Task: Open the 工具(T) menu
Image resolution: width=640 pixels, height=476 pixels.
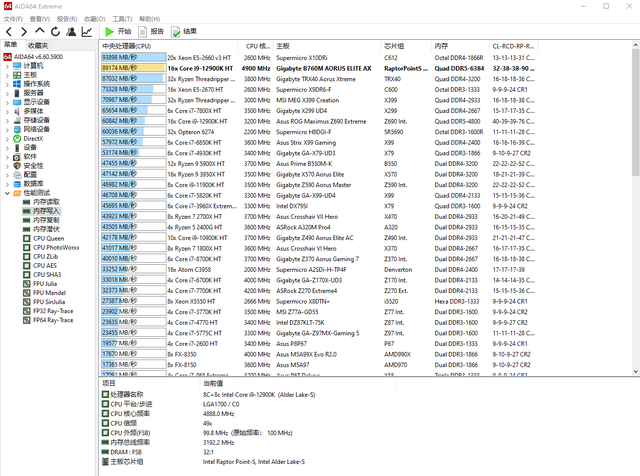Action: (122, 19)
